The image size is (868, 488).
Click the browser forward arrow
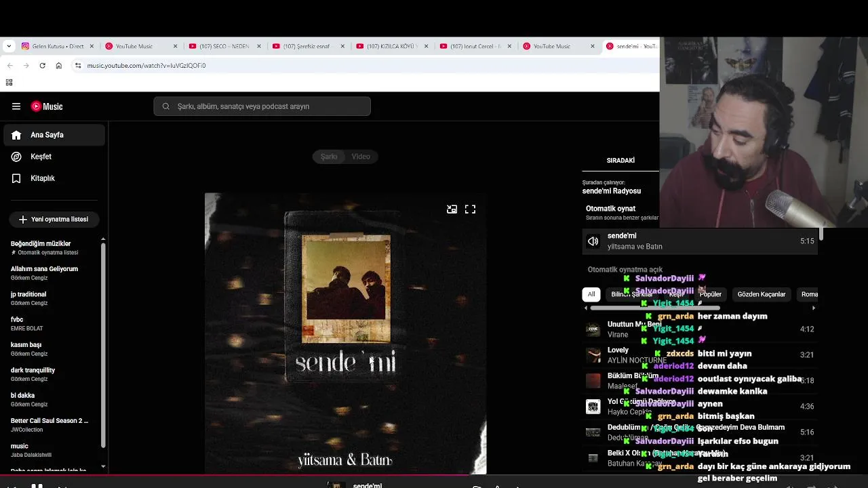[26, 66]
